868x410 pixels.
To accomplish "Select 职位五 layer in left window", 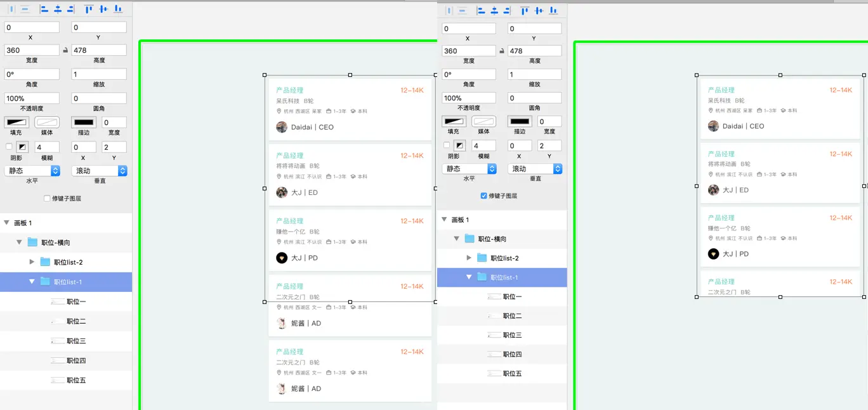I will [x=66, y=380].
